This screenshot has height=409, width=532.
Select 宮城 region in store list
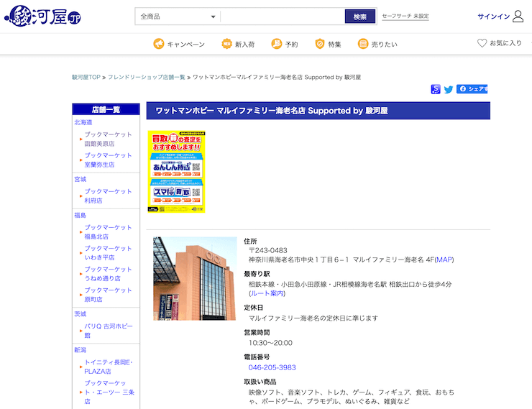coord(80,179)
